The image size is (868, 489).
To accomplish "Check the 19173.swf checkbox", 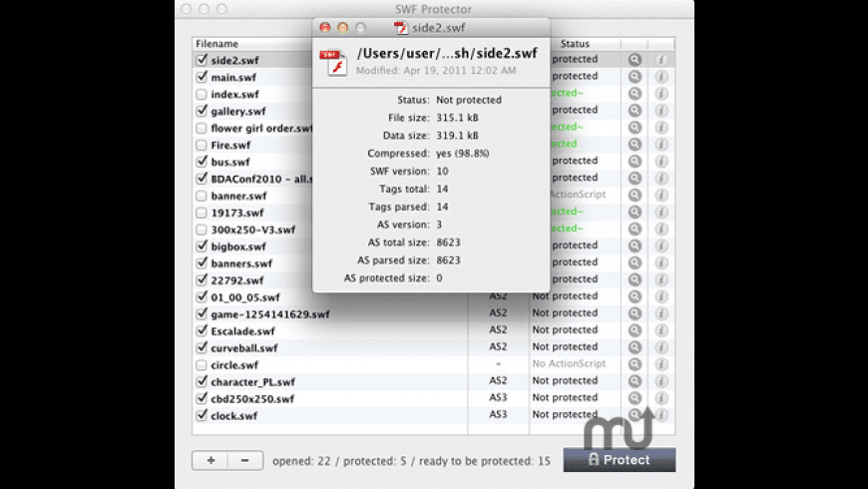I will 202,213.
